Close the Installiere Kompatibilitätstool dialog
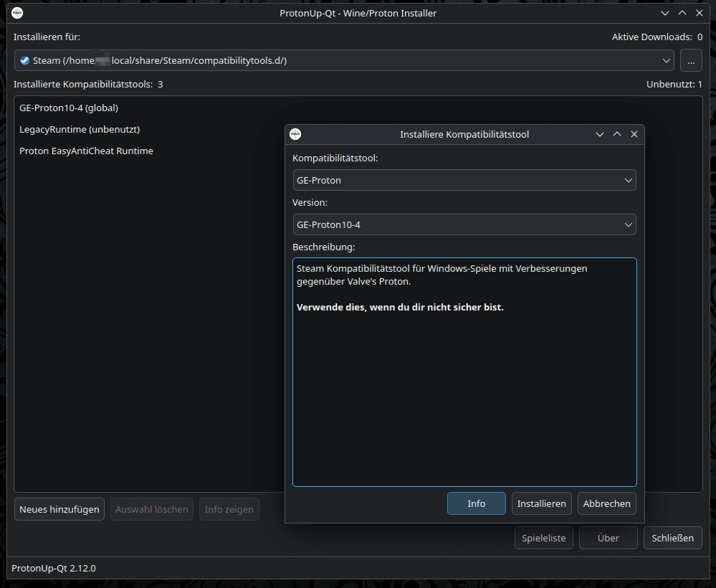 pos(634,134)
